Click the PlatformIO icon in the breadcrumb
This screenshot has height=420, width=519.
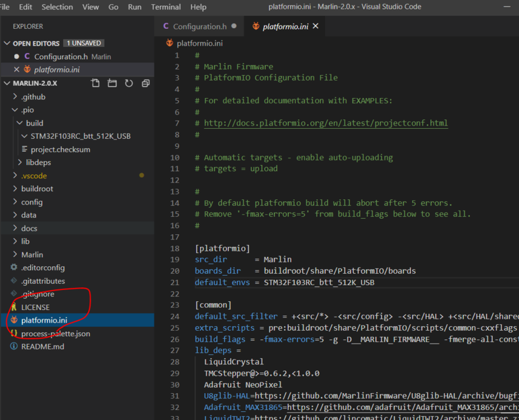pos(169,43)
